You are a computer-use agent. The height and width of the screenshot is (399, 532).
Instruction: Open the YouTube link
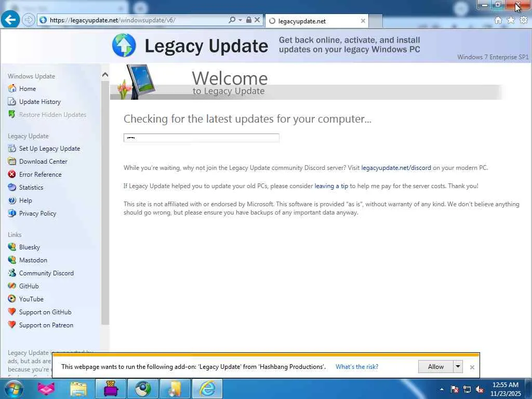(31, 299)
